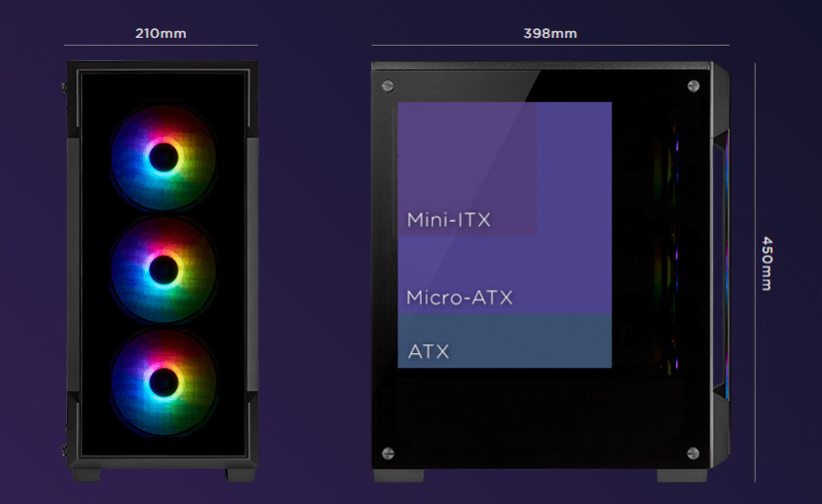Click the middle RGB fan on front panel
The width and height of the screenshot is (822, 504).
164,270
